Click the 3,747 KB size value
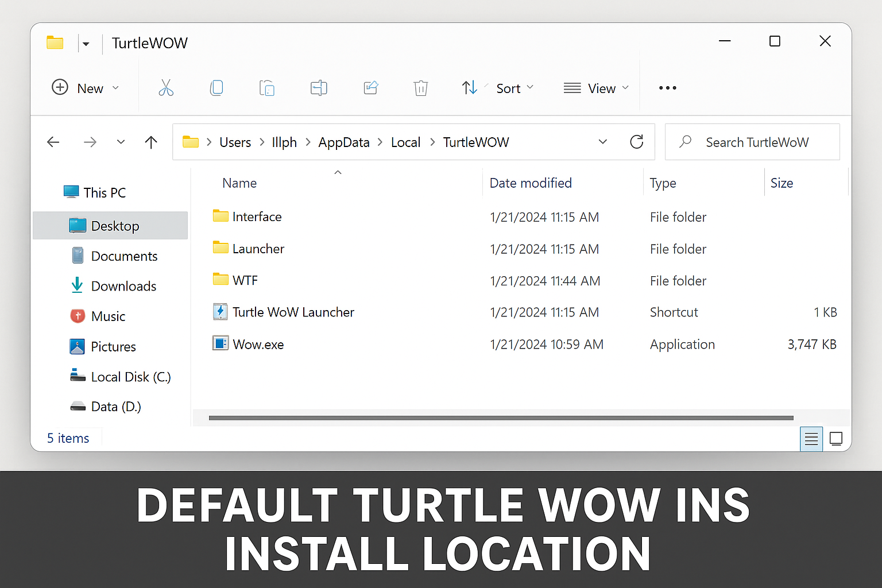 (812, 344)
